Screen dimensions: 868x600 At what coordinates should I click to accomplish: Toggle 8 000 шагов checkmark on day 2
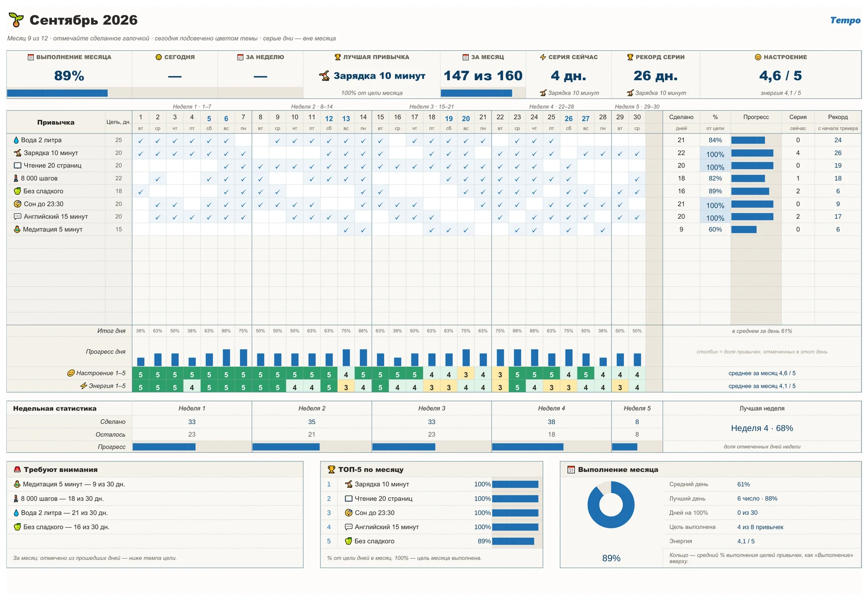coord(158,179)
